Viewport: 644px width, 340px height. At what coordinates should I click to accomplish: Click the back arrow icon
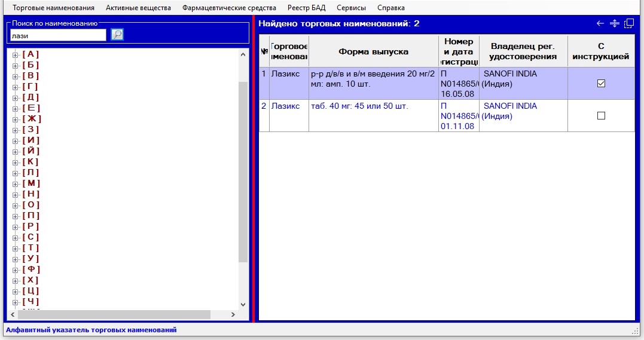(x=600, y=23)
